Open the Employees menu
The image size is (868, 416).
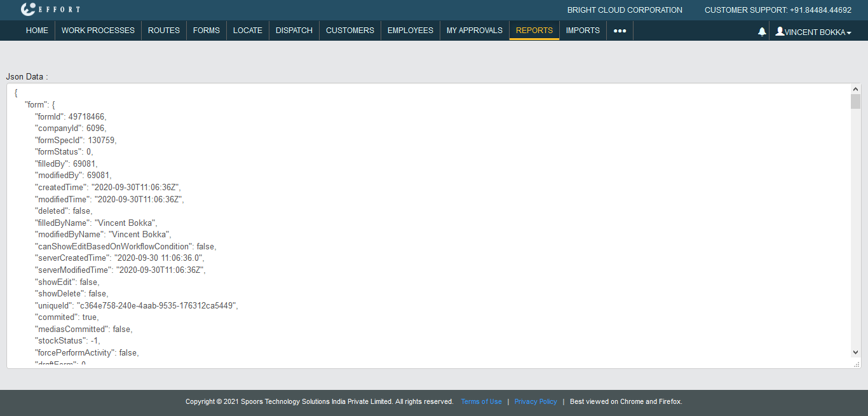410,31
